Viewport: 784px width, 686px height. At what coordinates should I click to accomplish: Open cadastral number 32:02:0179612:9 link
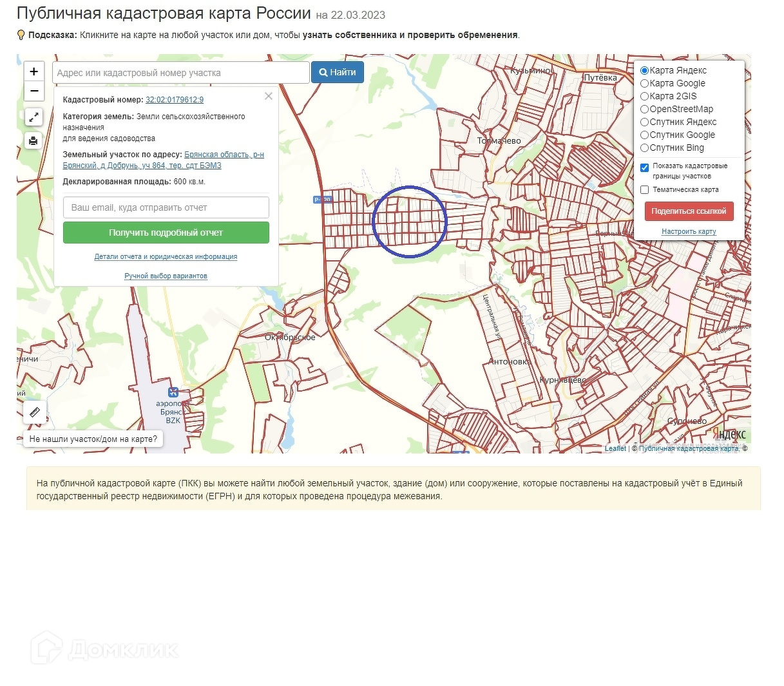tap(175, 100)
